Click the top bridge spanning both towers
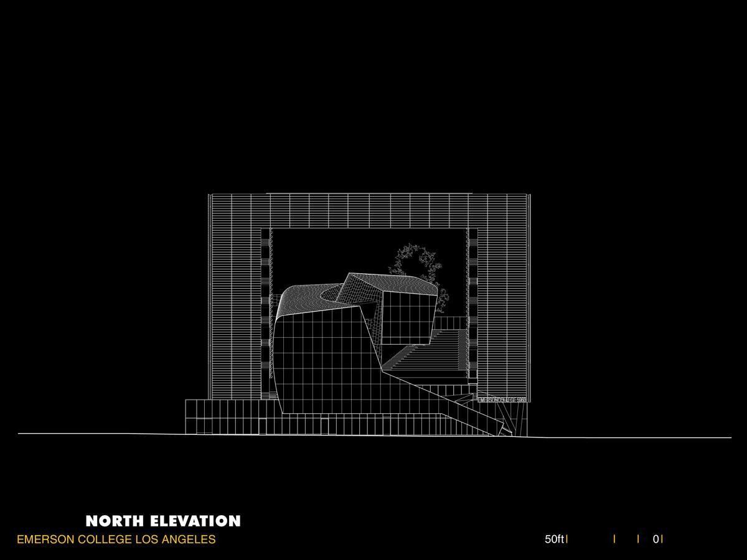This screenshot has height=560, width=747. 369,210
